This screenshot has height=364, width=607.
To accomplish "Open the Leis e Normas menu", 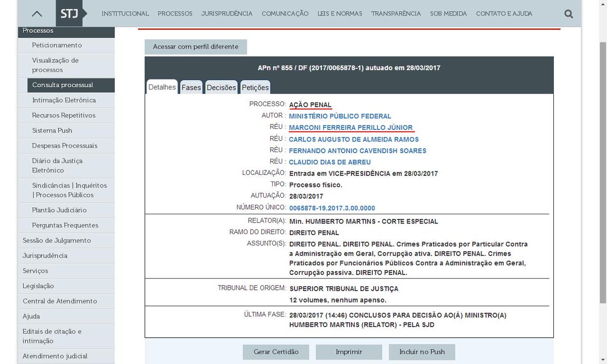I will 340,14.
